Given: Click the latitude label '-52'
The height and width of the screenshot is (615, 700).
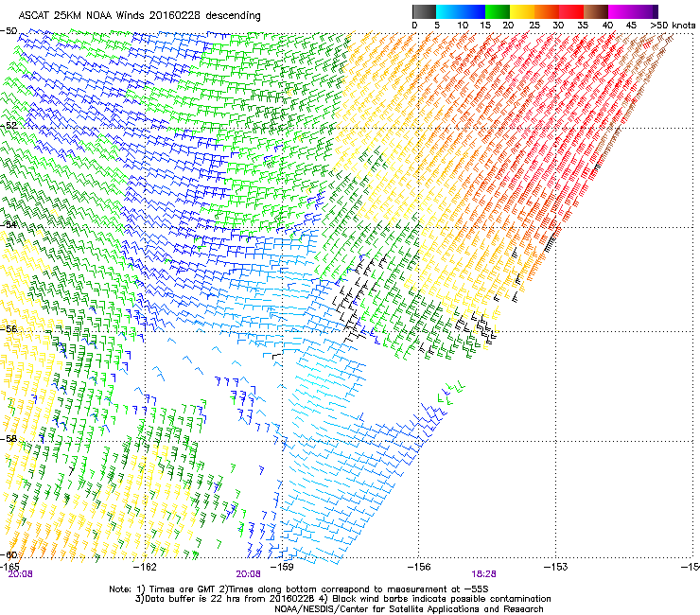Looking at the screenshot, I should click(9, 126).
